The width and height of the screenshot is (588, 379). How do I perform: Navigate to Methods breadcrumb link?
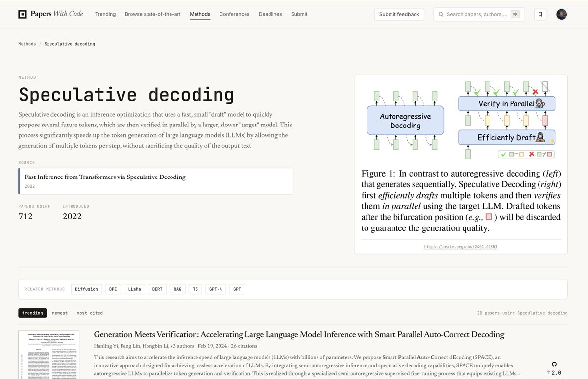point(27,44)
